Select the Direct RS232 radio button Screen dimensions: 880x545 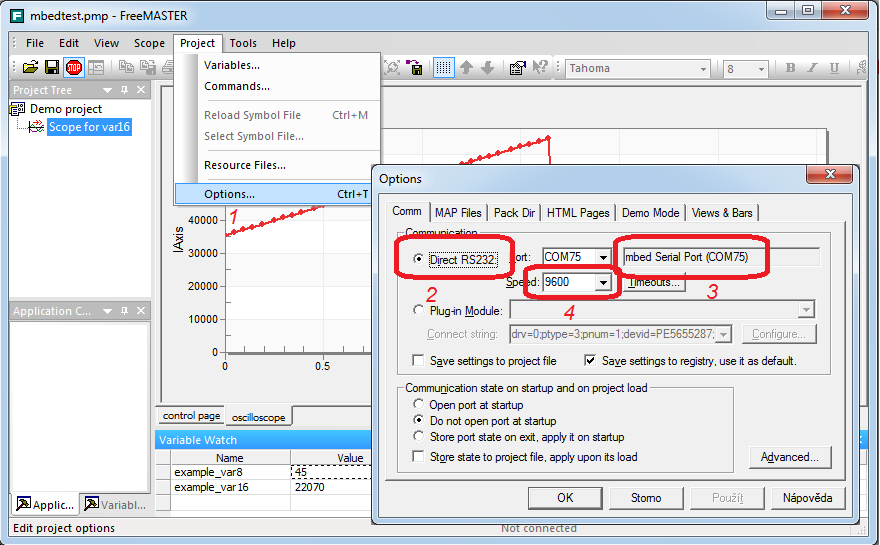(419, 259)
